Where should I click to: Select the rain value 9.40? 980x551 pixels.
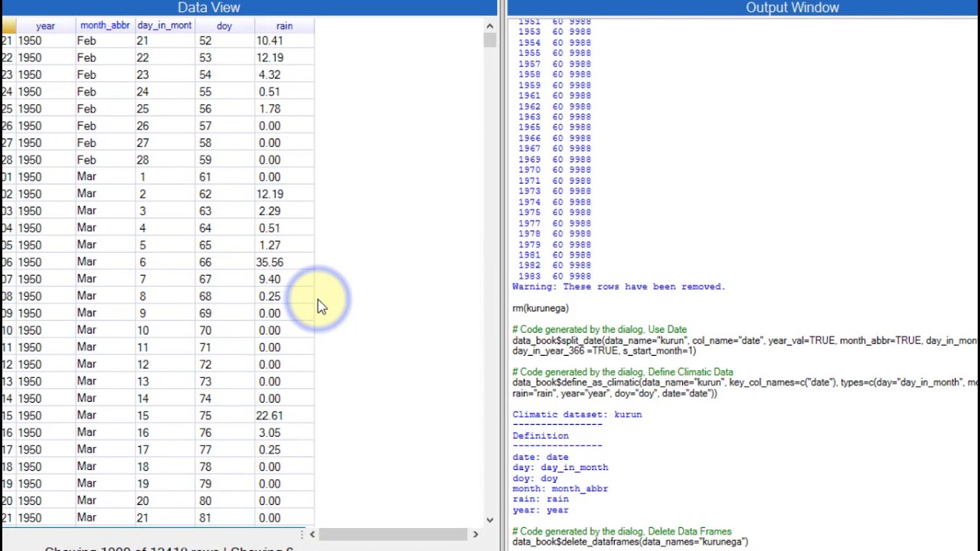coord(269,279)
